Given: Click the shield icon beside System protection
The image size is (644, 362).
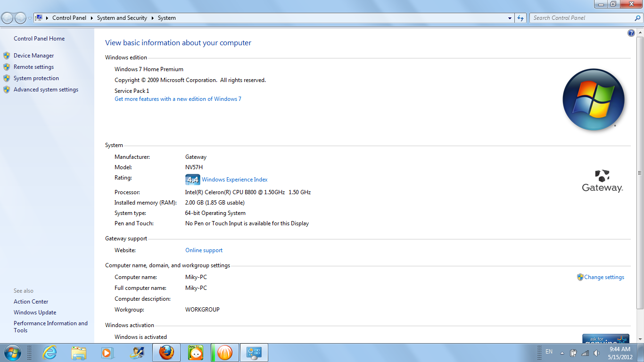Looking at the screenshot, I should click(x=7, y=78).
